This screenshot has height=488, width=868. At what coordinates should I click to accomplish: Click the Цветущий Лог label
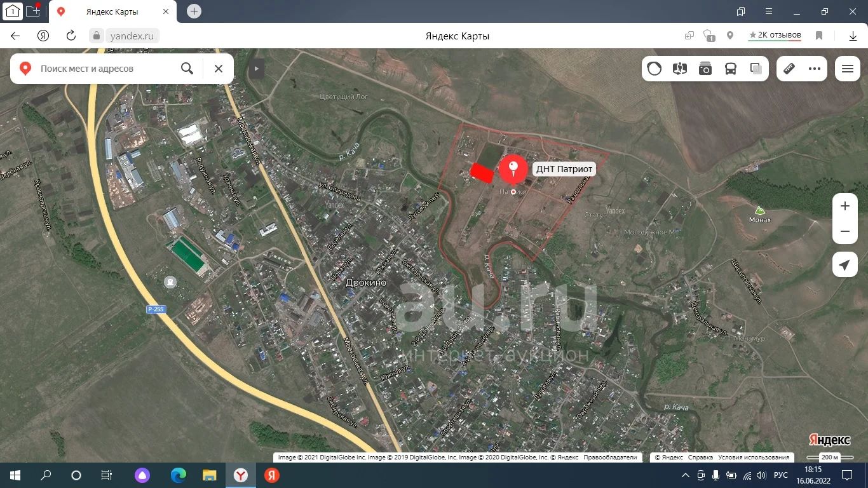pos(343,97)
